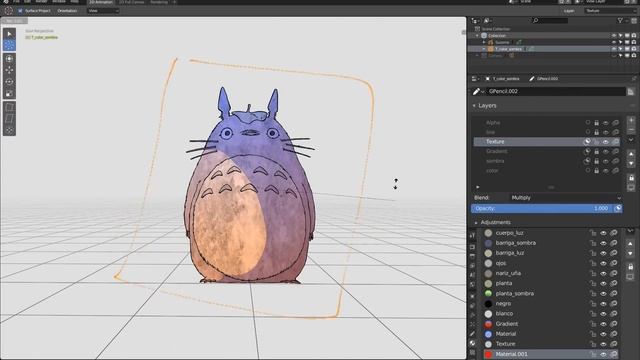Move layer down with arrow button
Viewport: 640px width, 360px height.
pyautogui.click(x=631, y=163)
